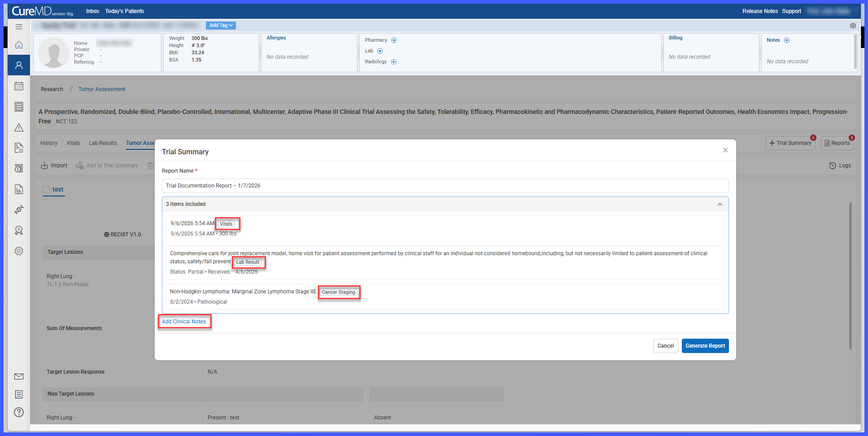
Task: Open the warning triangle alerts icon
Action: (x=19, y=128)
